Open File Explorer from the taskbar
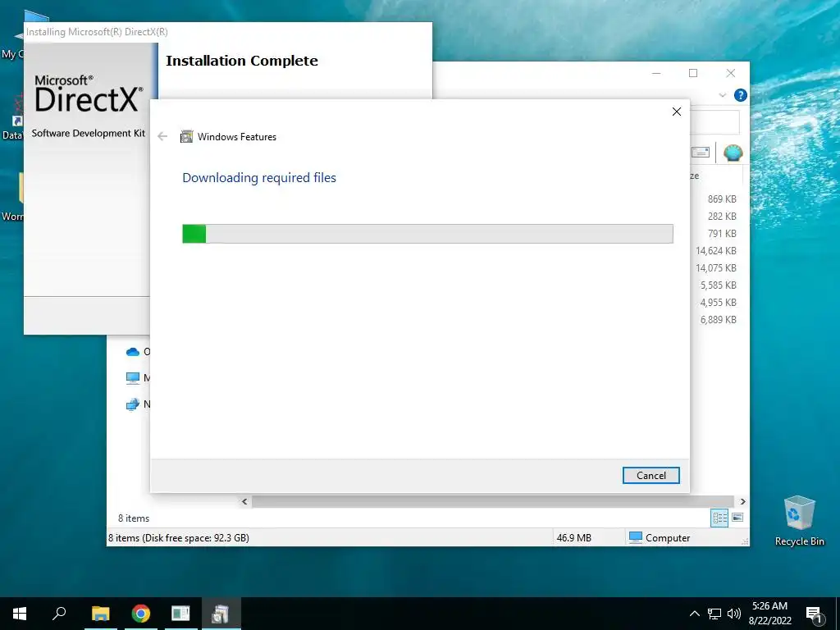The height and width of the screenshot is (630, 840). click(x=101, y=614)
